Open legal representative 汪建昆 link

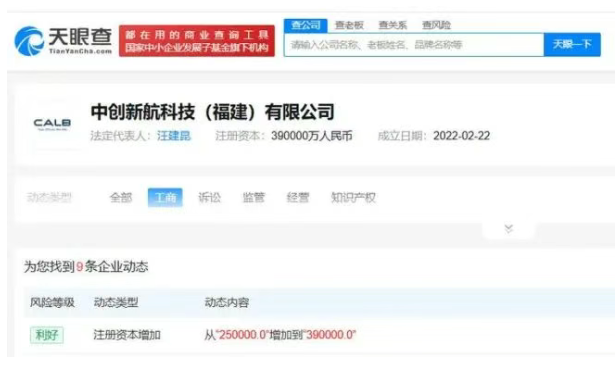pos(174,136)
